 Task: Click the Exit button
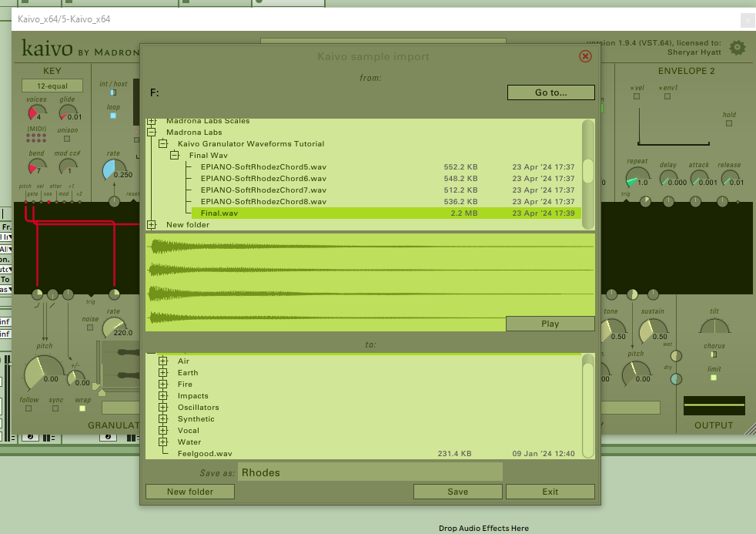(x=550, y=492)
